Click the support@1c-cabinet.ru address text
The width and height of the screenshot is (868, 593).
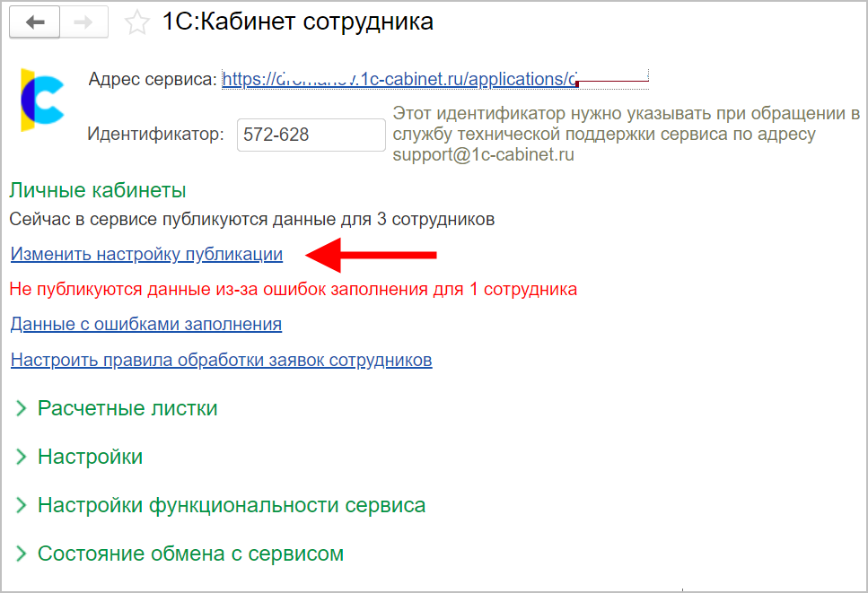[x=483, y=154]
